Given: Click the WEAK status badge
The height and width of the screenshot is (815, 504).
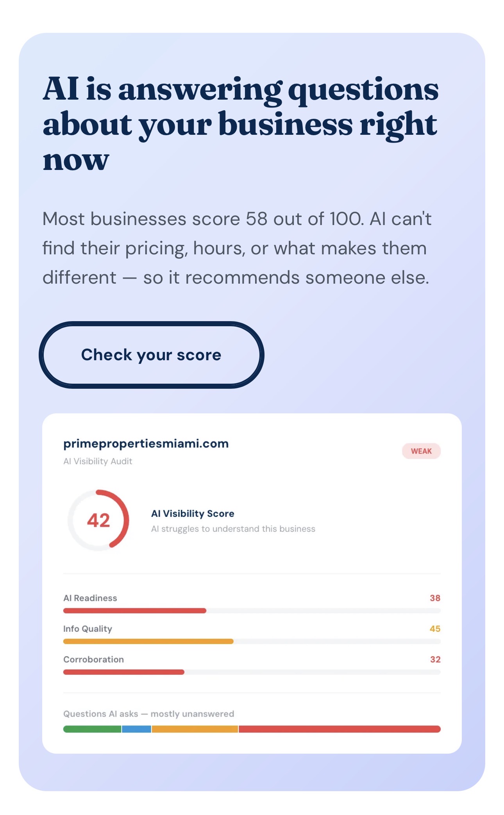Looking at the screenshot, I should (421, 451).
